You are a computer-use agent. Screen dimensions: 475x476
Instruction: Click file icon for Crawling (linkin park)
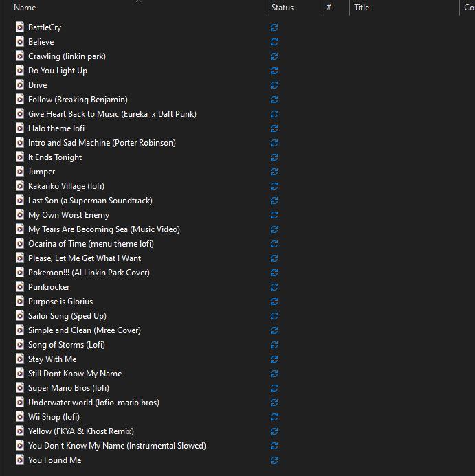[20, 56]
